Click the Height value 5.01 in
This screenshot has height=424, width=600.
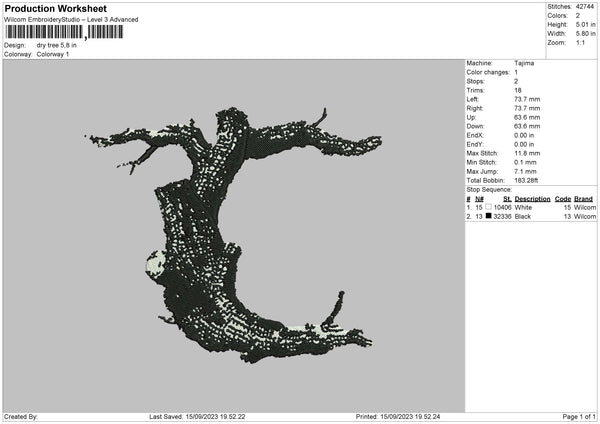585,24
